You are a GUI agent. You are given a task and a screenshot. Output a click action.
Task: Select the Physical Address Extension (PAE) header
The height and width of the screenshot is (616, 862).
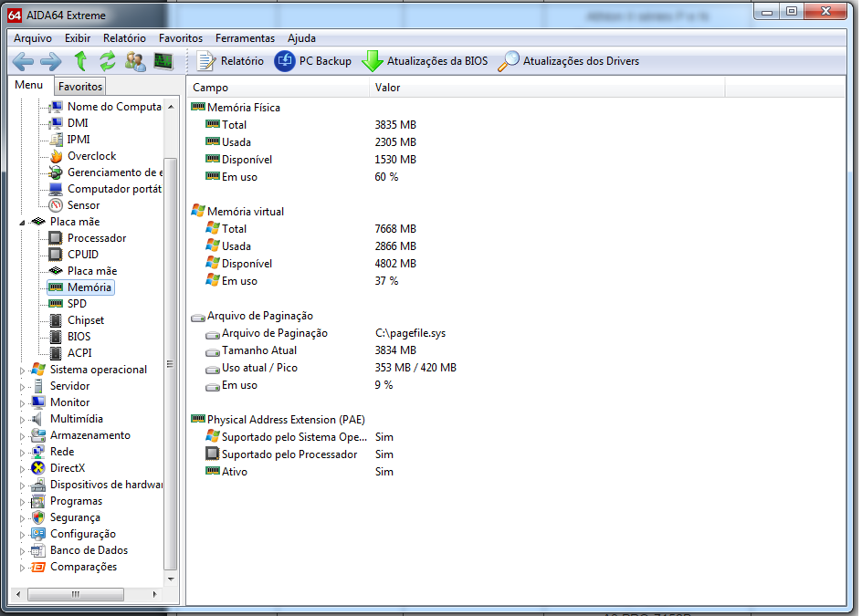(279, 420)
